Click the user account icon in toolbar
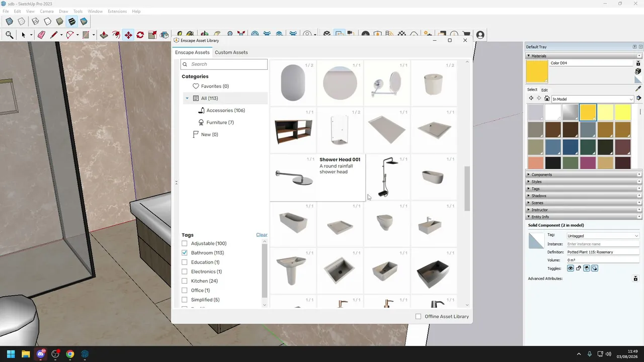 coord(480,35)
